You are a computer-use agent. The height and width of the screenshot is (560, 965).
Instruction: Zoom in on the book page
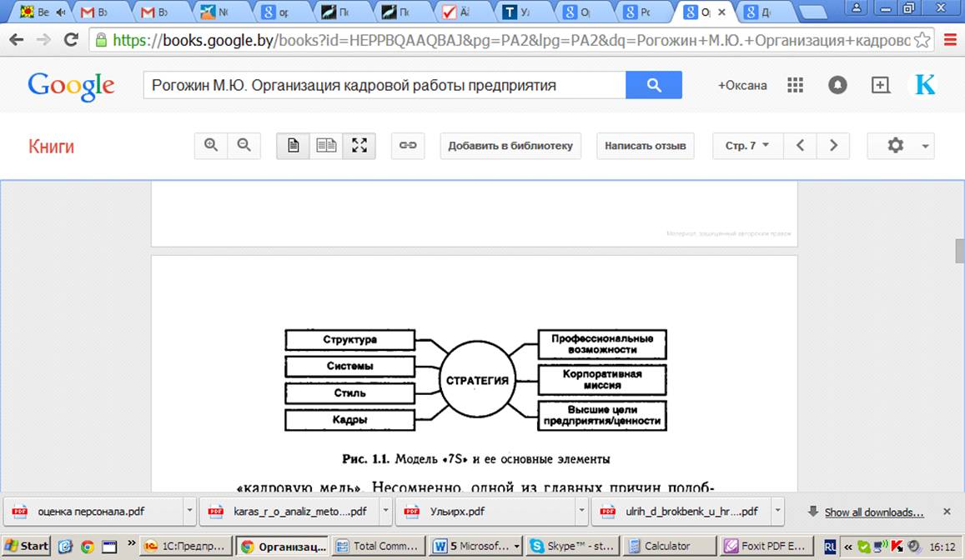click(x=211, y=146)
